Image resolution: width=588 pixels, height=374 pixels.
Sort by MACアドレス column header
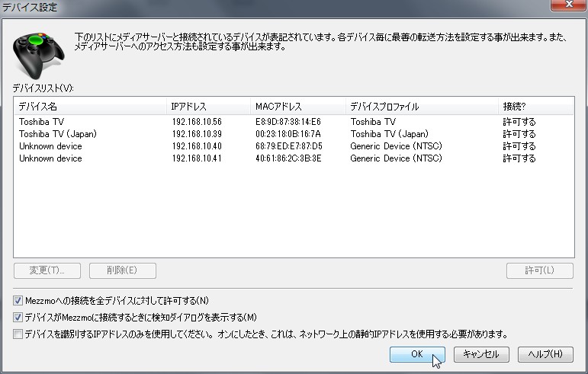[x=297, y=107]
